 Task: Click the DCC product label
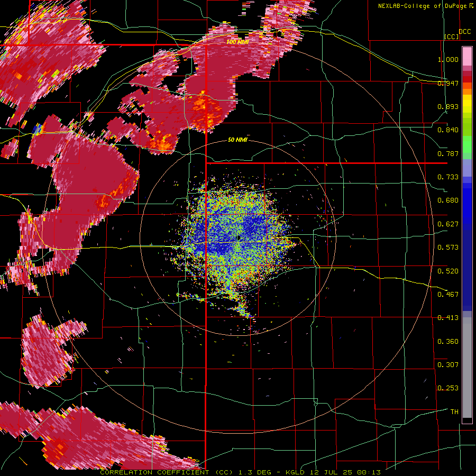click(465, 32)
